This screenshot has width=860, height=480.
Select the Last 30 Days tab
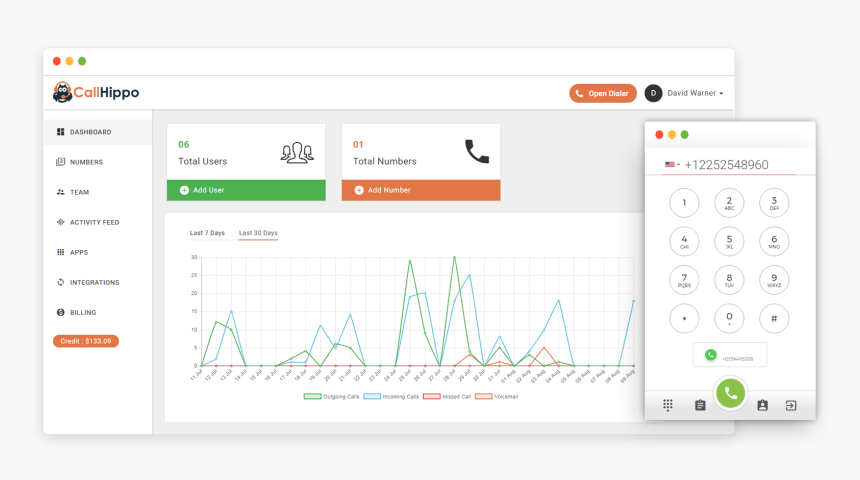click(258, 233)
